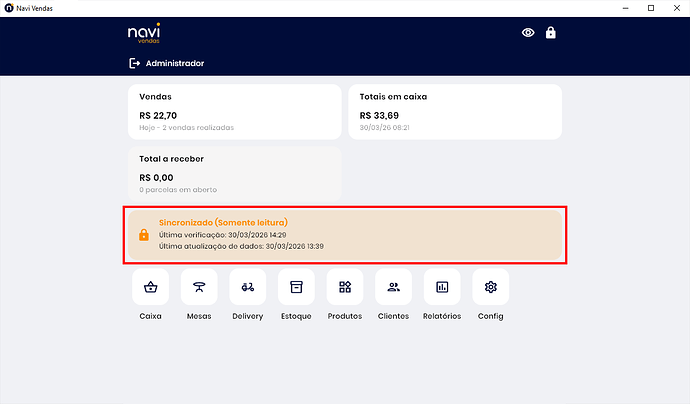
Task: Close the Navi Vendas window
Action: click(677, 8)
